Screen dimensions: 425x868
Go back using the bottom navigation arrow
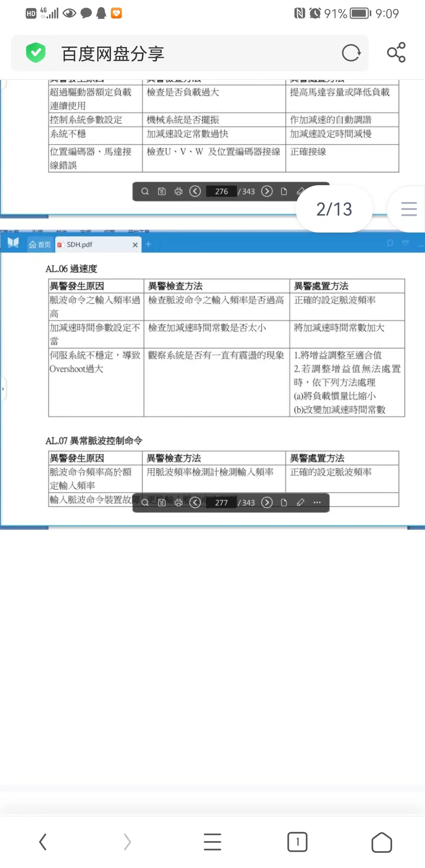[x=43, y=842]
